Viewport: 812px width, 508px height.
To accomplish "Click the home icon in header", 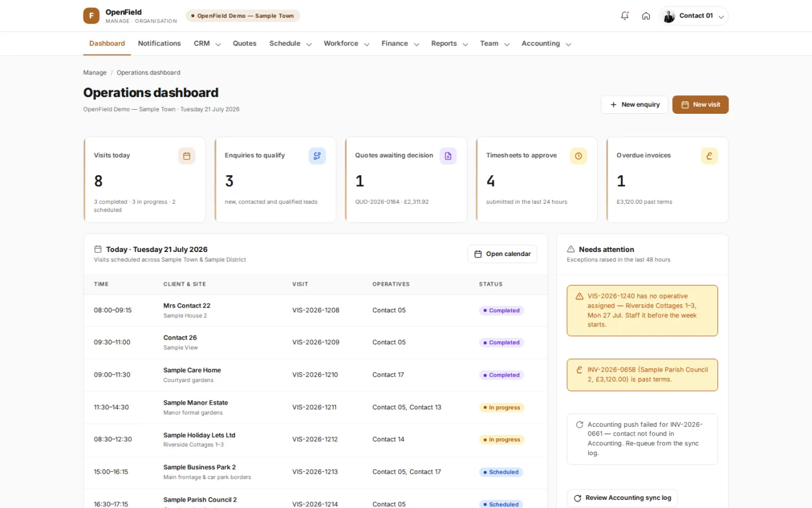I will pos(646,16).
